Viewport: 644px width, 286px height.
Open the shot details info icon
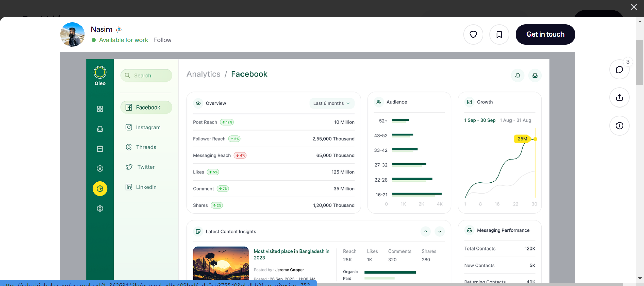[619, 126]
